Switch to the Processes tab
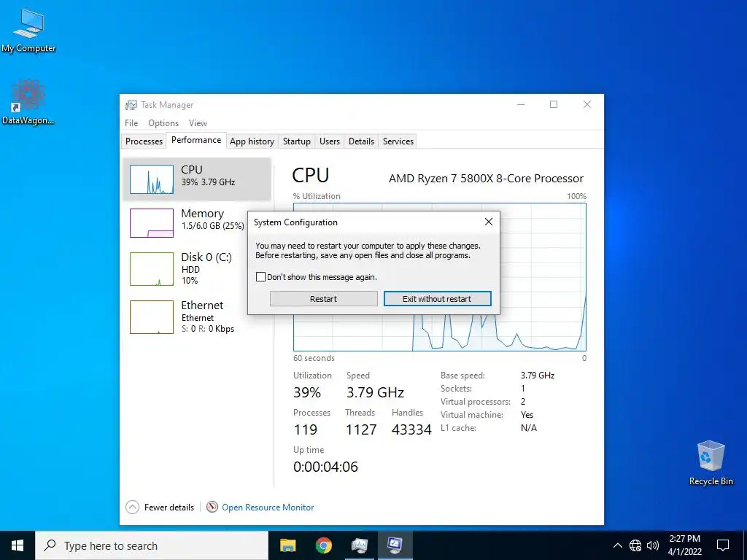Image resolution: width=747 pixels, height=560 pixels. 144,141
